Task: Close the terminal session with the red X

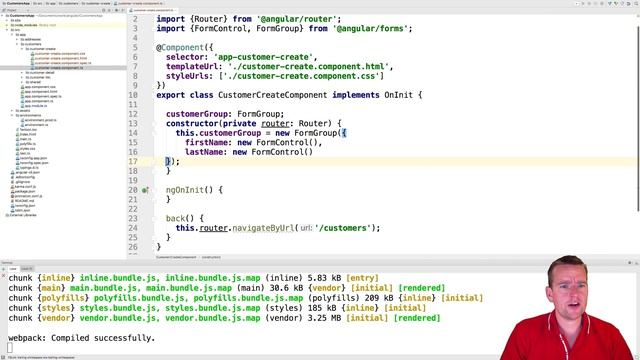Action: click(x=3, y=276)
